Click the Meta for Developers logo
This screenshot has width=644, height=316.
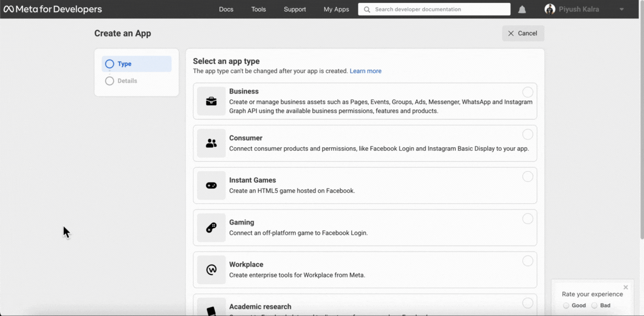click(x=53, y=9)
